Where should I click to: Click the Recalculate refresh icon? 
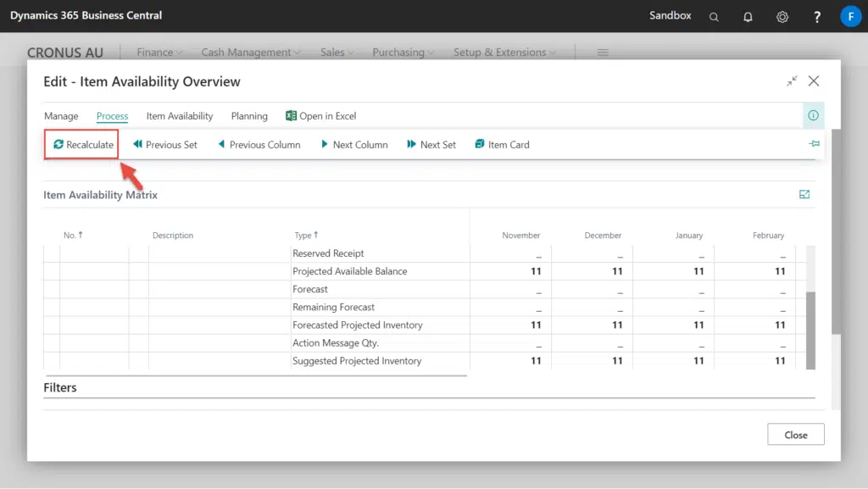point(58,145)
